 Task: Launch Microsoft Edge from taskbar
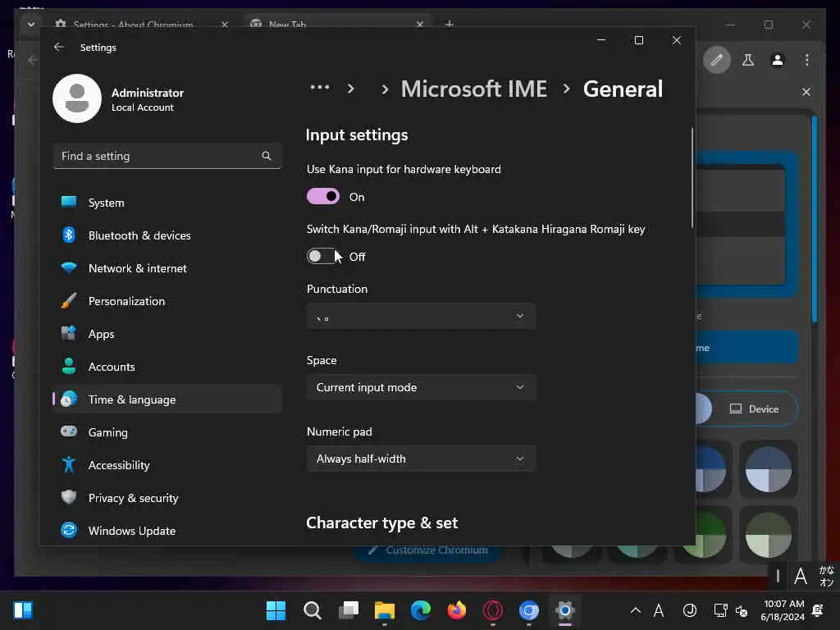pos(421,610)
